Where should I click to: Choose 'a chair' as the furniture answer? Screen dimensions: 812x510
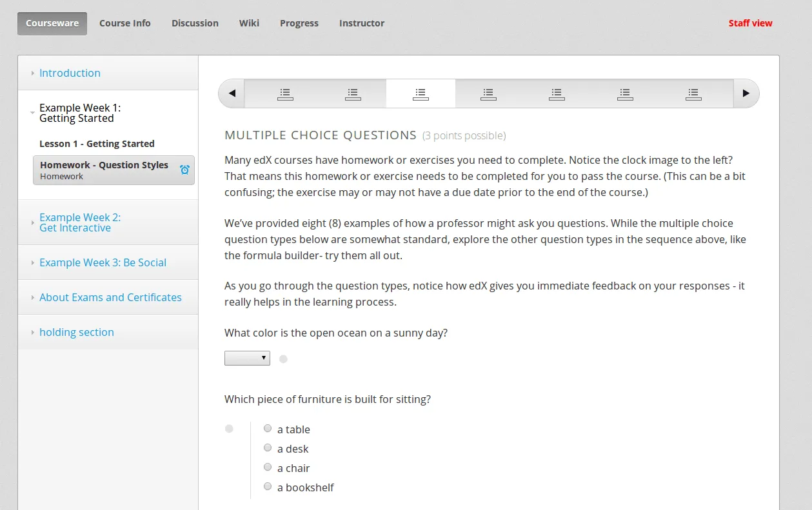point(268,466)
